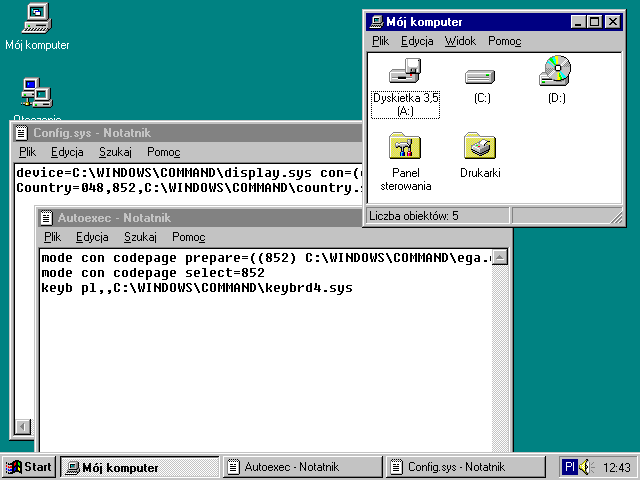Image resolution: width=640 pixels, height=480 pixels.
Task: Open the Pomoc menu in Mój komputer
Action: (x=504, y=41)
